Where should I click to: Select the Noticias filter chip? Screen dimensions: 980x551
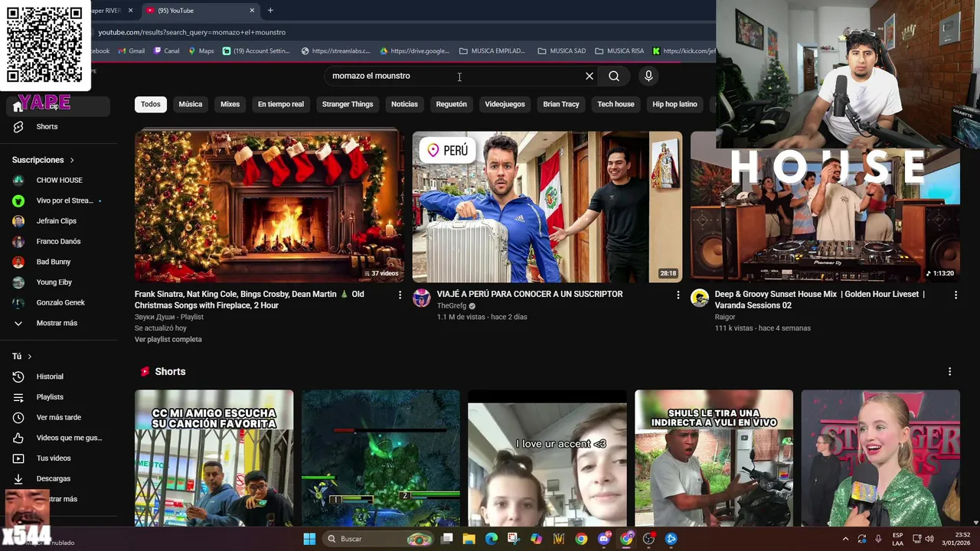point(404,104)
